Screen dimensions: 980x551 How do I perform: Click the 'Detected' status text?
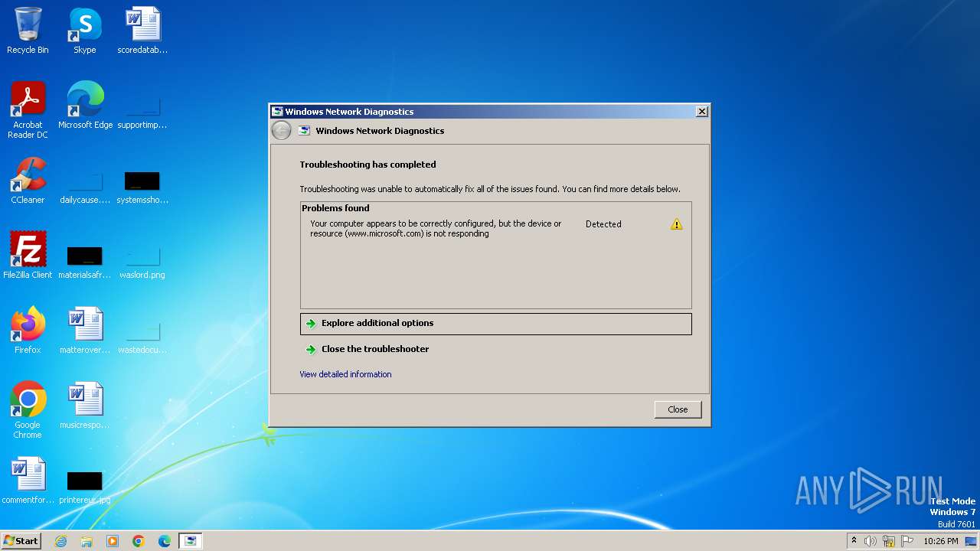[603, 224]
